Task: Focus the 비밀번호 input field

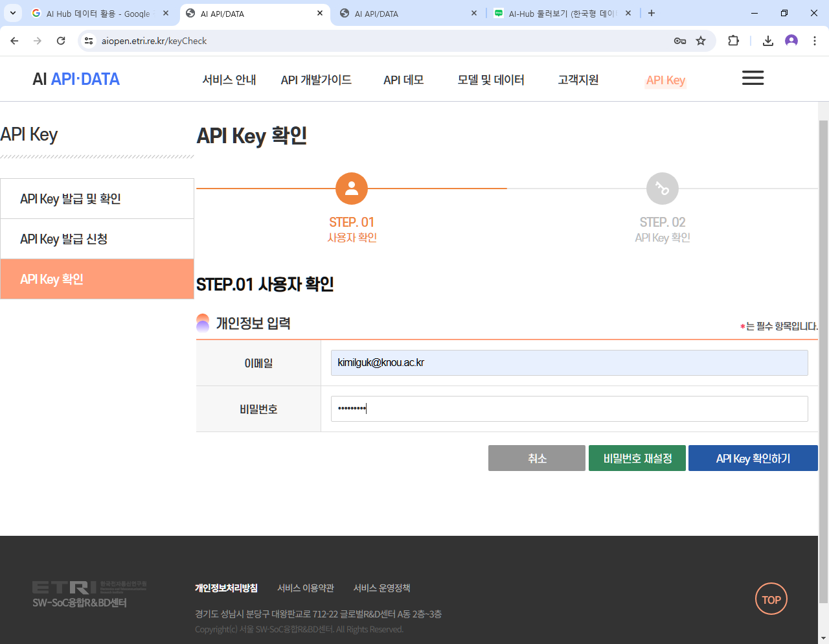Action: pyautogui.click(x=569, y=409)
